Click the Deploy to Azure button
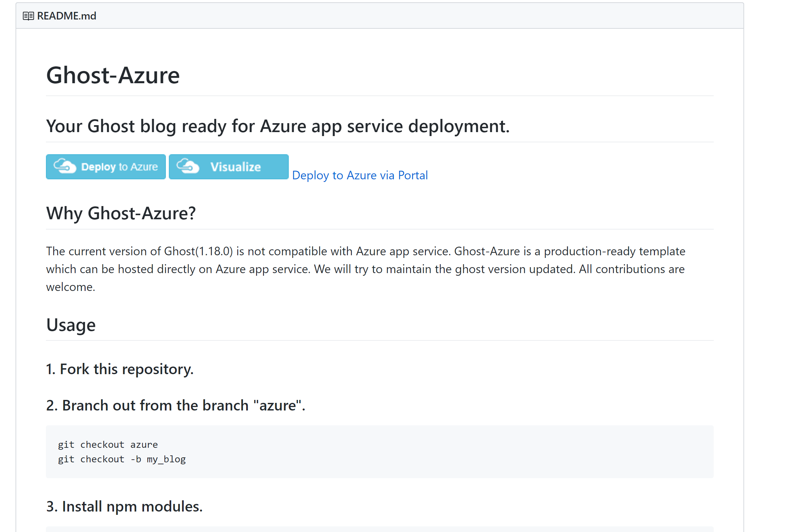This screenshot has height=532, width=796. pos(106,166)
